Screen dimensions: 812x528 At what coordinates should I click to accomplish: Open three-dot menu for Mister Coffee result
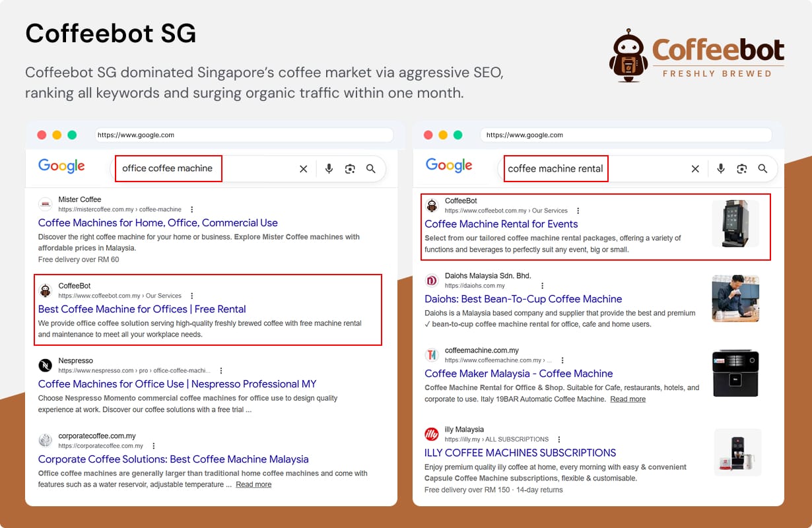click(192, 209)
